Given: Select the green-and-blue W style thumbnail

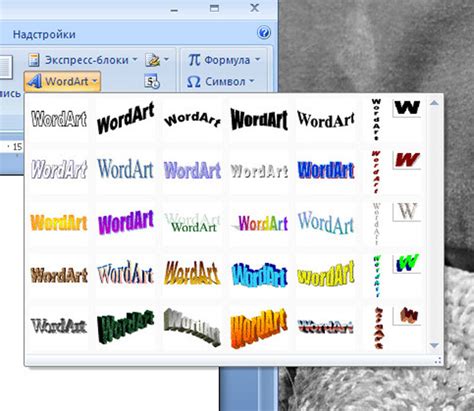Looking at the screenshot, I should [407, 263].
